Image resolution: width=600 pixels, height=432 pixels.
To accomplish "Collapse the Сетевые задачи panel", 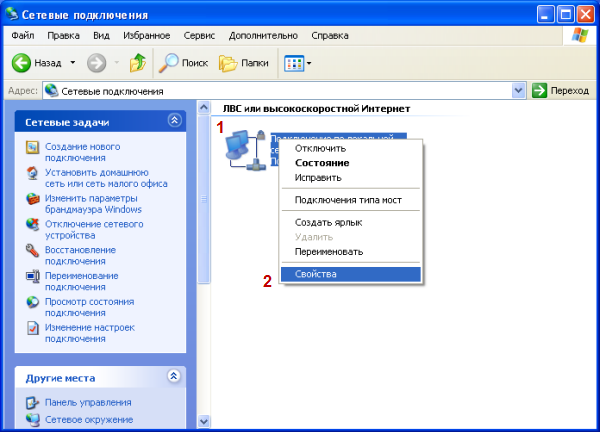I will click(x=174, y=121).
